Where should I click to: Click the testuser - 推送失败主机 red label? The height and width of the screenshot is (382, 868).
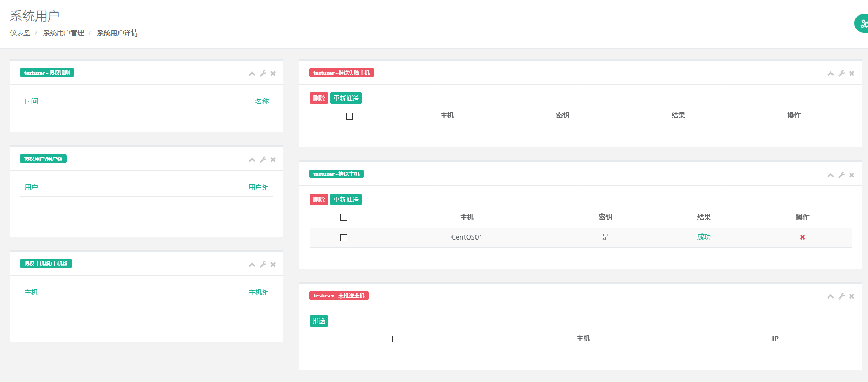341,73
